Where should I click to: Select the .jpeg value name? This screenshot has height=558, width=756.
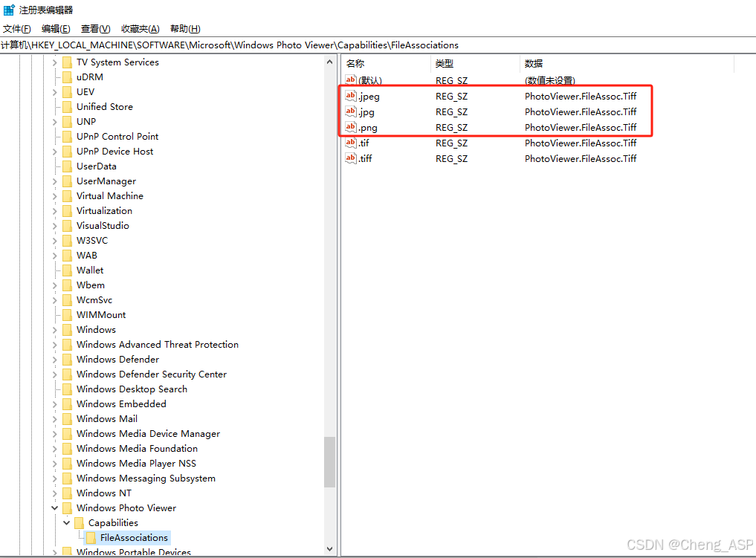point(369,97)
